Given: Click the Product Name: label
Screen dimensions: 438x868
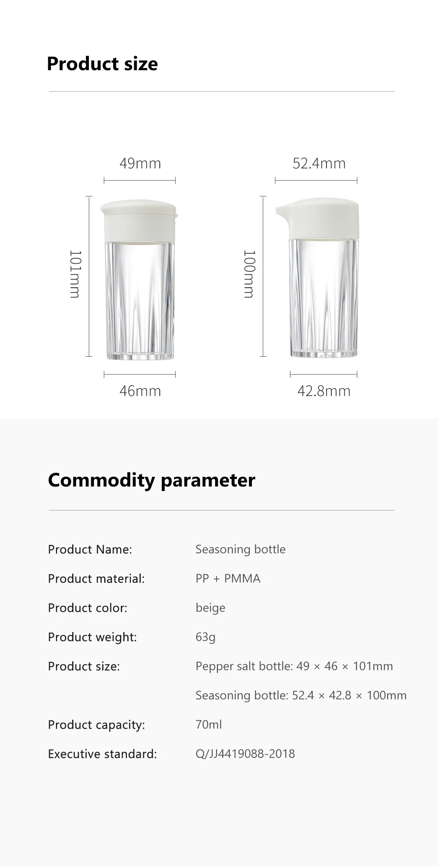Looking at the screenshot, I should (90, 549).
